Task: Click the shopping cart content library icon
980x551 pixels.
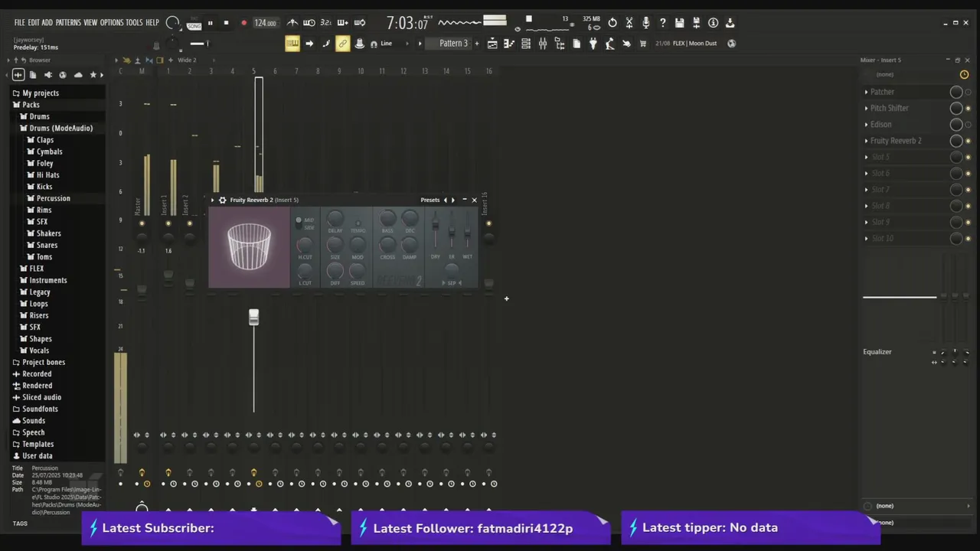Action: tap(643, 44)
